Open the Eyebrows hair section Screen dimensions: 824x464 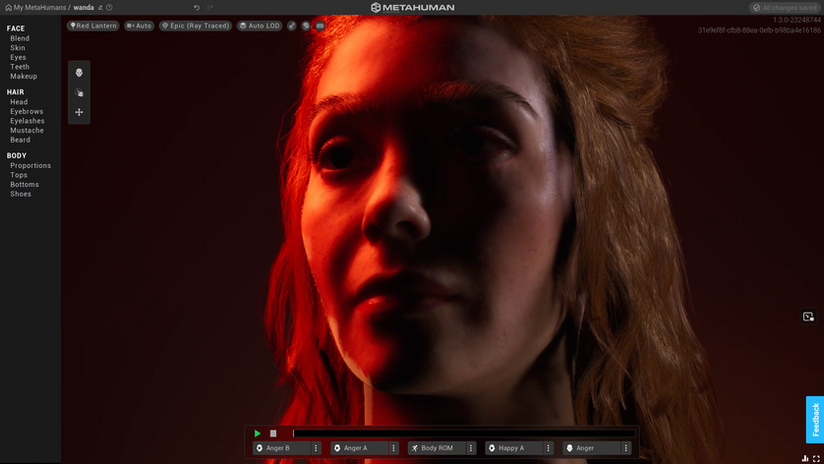(x=27, y=111)
